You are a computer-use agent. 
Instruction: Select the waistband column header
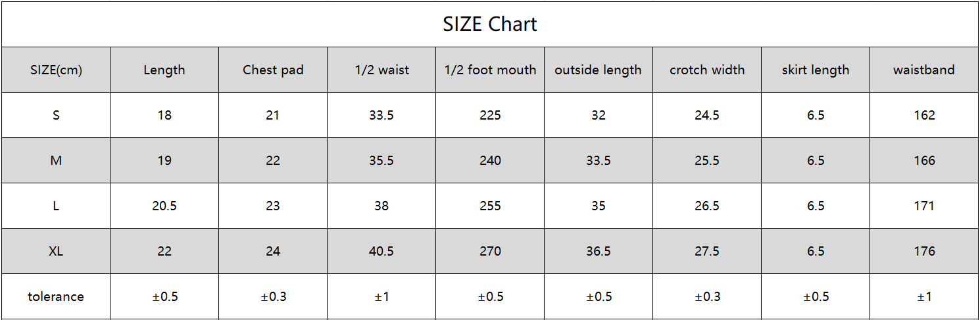click(924, 70)
